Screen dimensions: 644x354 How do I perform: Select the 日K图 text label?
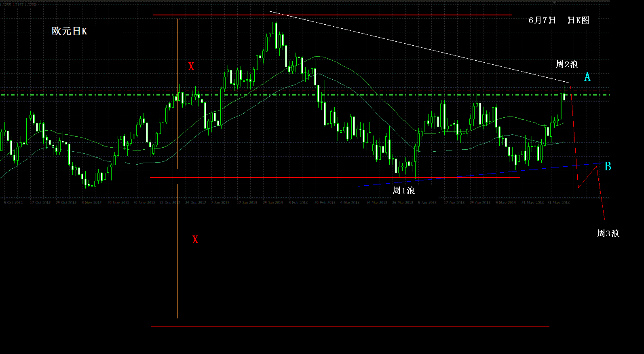[579, 20]
